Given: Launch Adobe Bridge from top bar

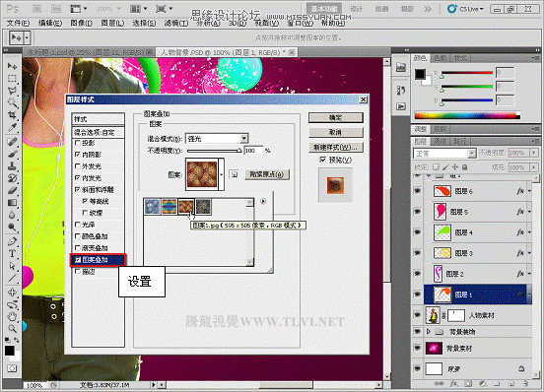Looking at the screenshot, I should click(x=37, y=9).
